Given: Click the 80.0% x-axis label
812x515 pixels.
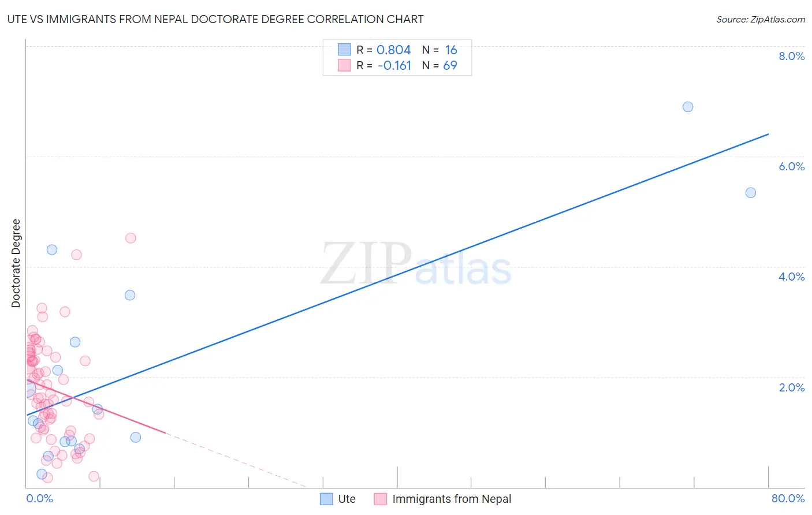Looking at the screenshot, I should click(x=788, y=498).
